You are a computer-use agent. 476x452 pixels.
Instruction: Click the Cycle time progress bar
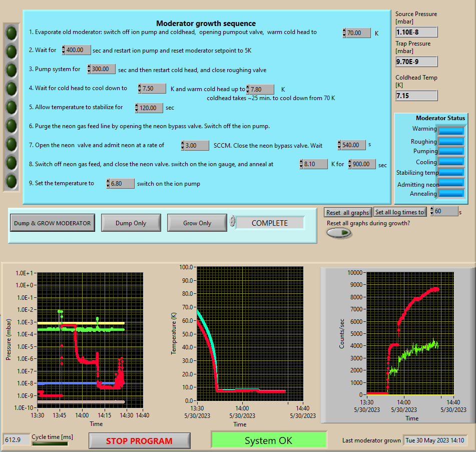coord(50,443)
